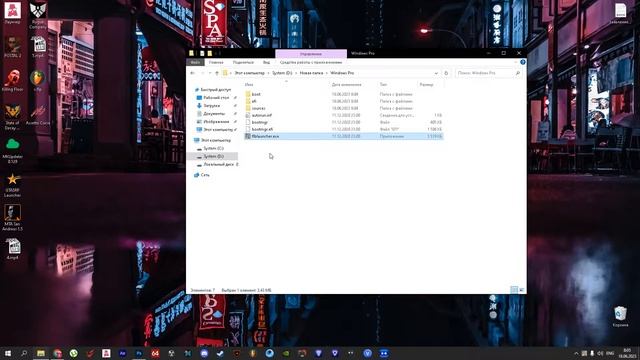
Task: Open Рабочий стол in navigation pane
Action: [x=216, y=98]
